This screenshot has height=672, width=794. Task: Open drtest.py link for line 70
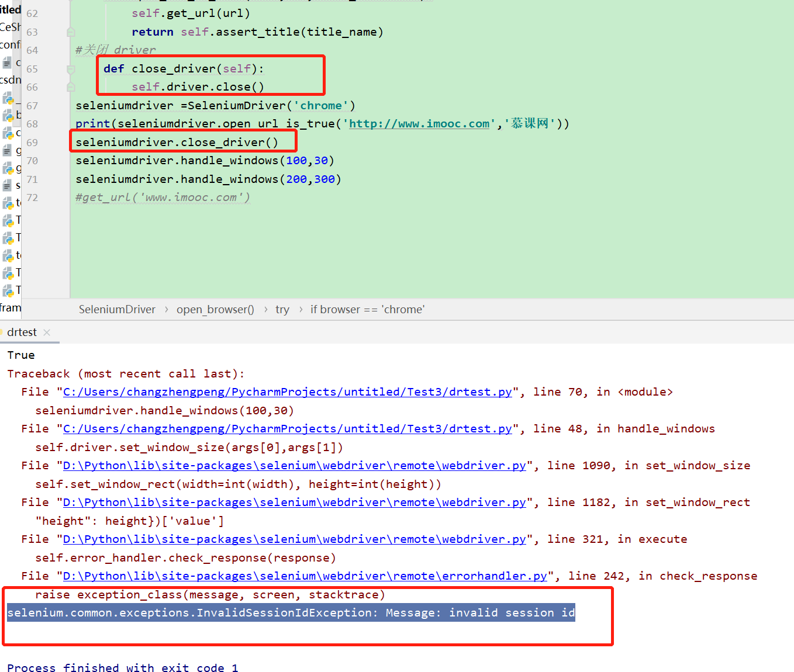[287, 392]
